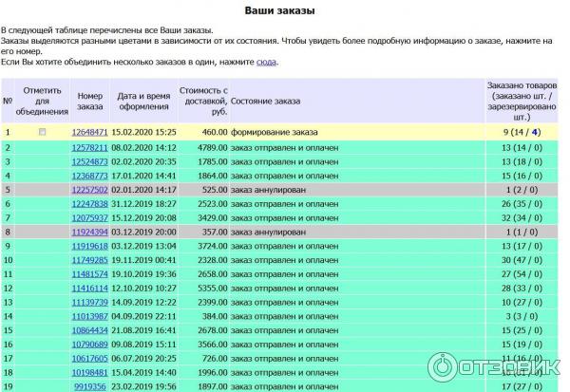Open order number 10864434
Viewport: 570px width, 392px height.
point(90,330)
